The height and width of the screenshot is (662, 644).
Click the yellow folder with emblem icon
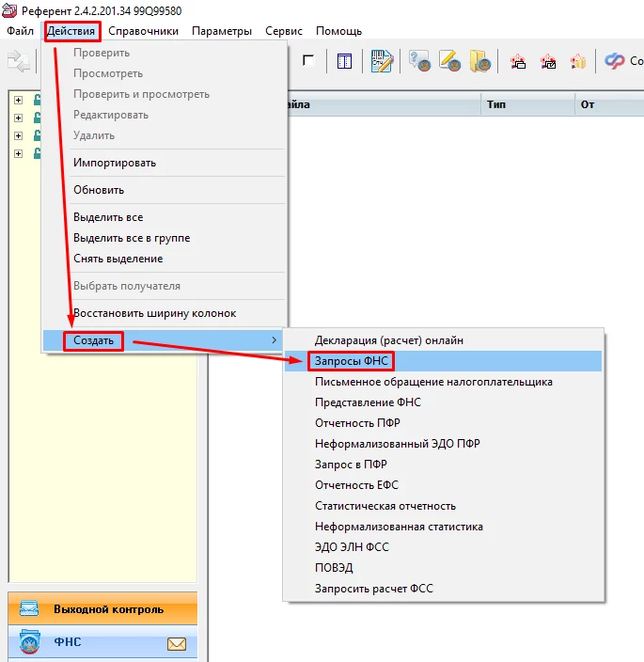[480, 62]
